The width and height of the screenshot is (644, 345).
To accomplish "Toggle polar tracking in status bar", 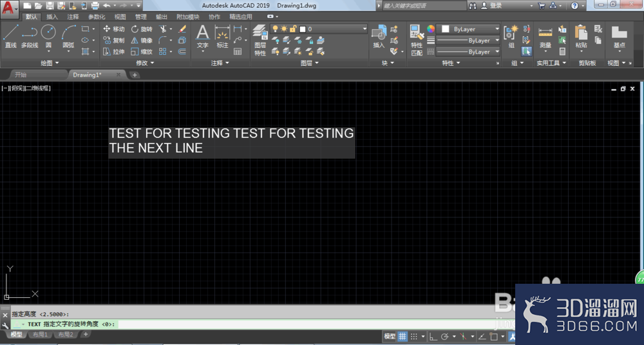I will (444, 337).
